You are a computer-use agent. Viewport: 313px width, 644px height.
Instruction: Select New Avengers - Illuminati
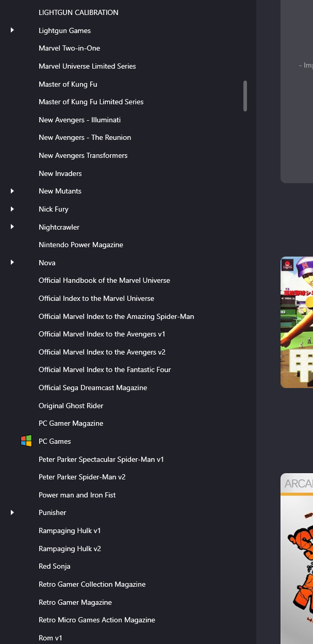79,120
